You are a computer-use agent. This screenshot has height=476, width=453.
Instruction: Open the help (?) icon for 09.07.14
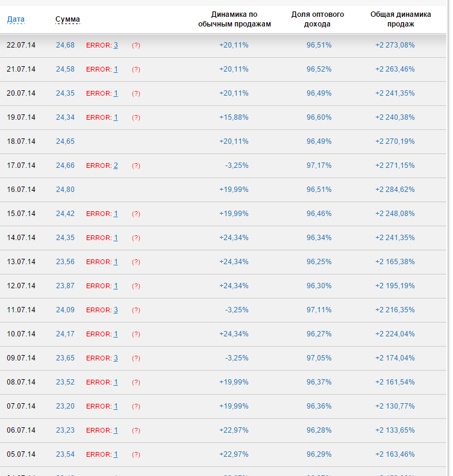(136, 358)
